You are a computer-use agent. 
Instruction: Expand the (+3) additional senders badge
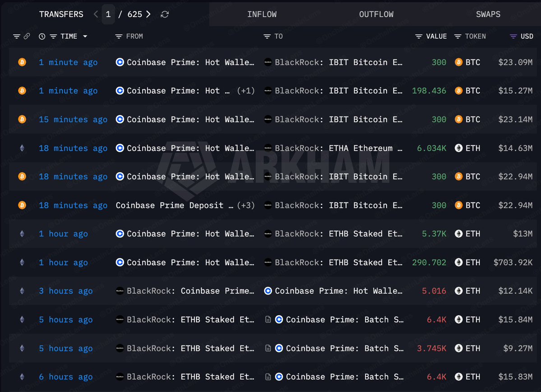tap(246, 205)
